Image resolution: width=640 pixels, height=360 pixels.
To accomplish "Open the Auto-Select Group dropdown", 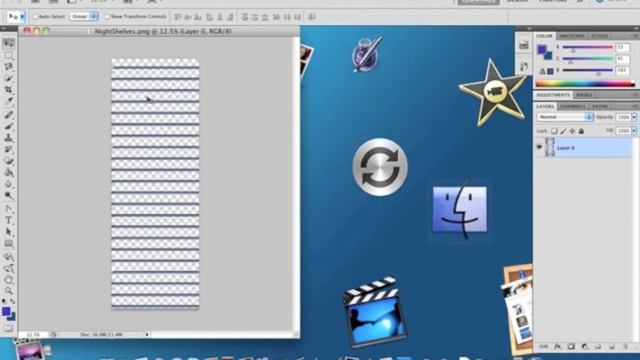I will point(84,16).
